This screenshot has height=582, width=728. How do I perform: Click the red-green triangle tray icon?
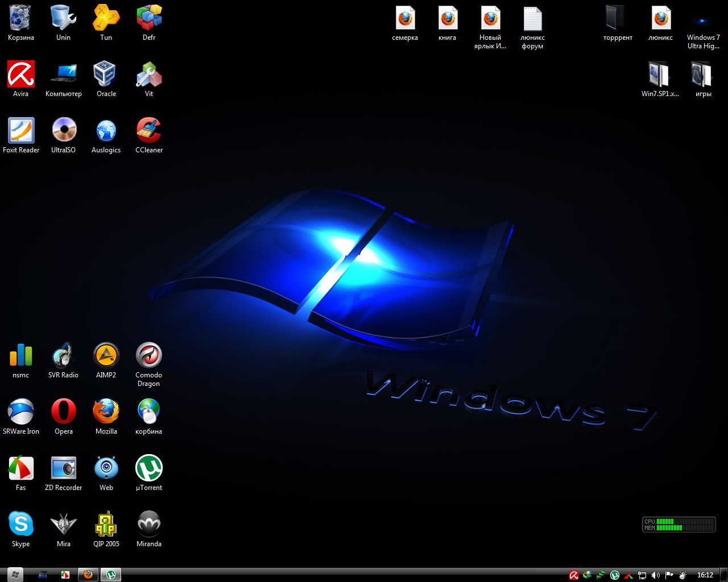click(x=628, y=575)
